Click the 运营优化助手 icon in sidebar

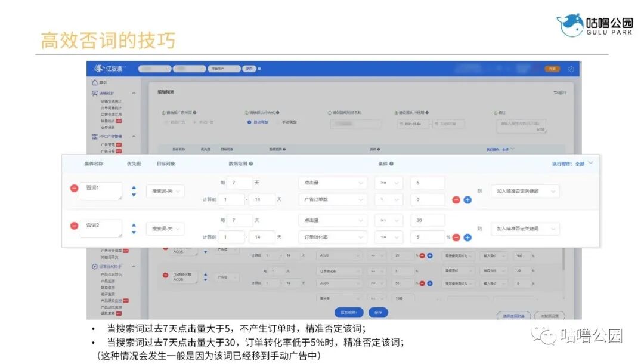click(x=95, y=266)
